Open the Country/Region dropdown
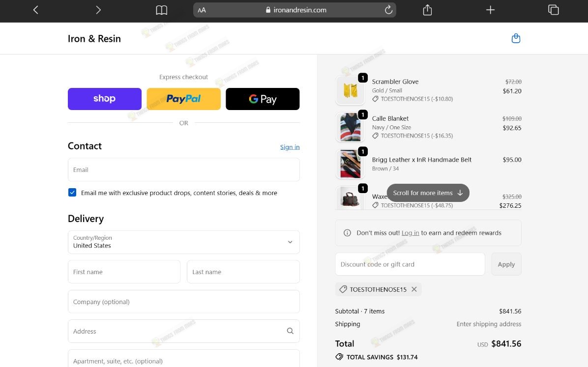Image resolution: width=588 pixels, height=367 pixels. pos(184,242)
